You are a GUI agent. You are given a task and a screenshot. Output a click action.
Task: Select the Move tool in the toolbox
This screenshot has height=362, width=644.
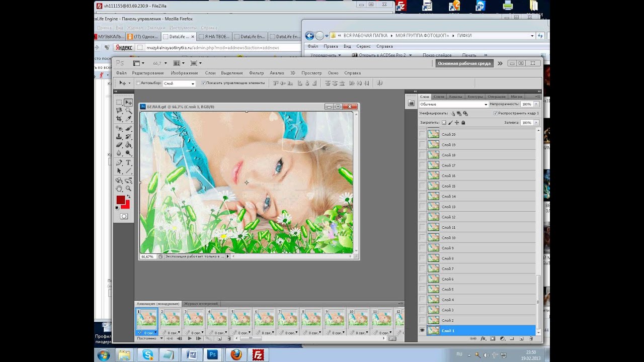click(x=128, y=102)
